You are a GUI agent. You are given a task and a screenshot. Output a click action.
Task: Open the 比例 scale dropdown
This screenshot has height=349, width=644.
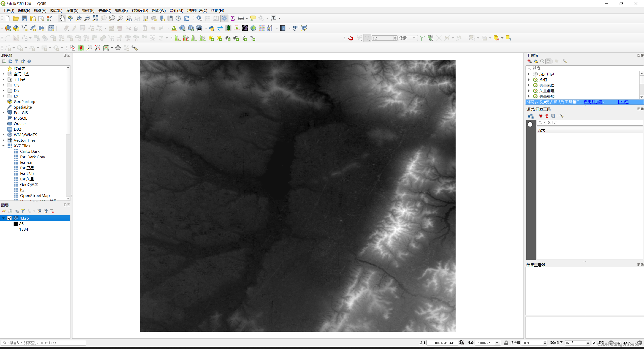tap(497, 343)
